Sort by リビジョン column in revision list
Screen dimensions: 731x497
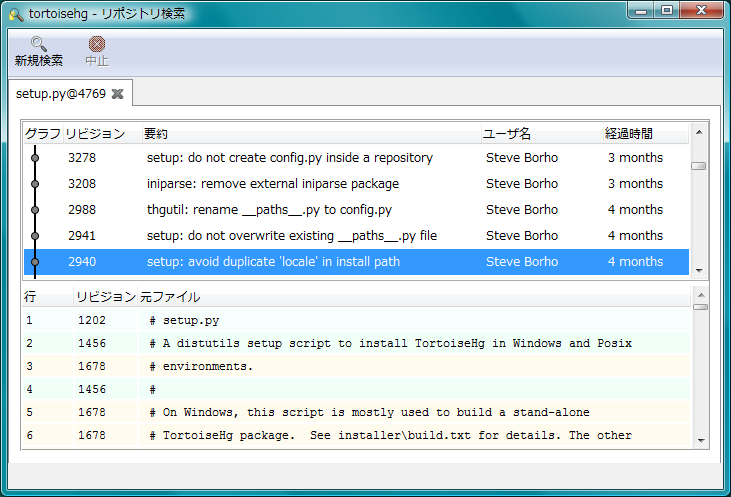point(95,134)
